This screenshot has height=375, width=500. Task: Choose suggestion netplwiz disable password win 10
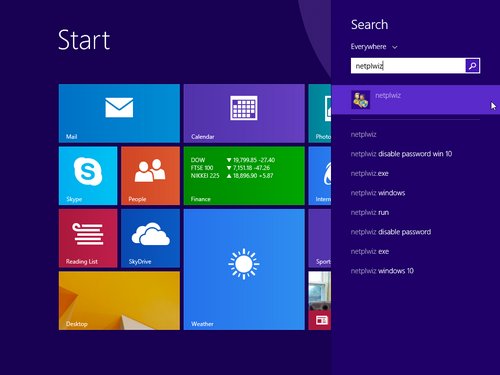[401, 154]
